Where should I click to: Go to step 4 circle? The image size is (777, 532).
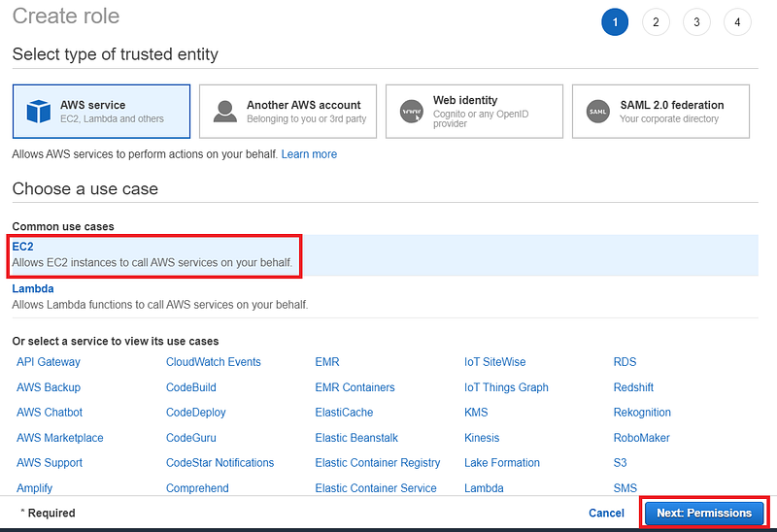tap(737, 22)
